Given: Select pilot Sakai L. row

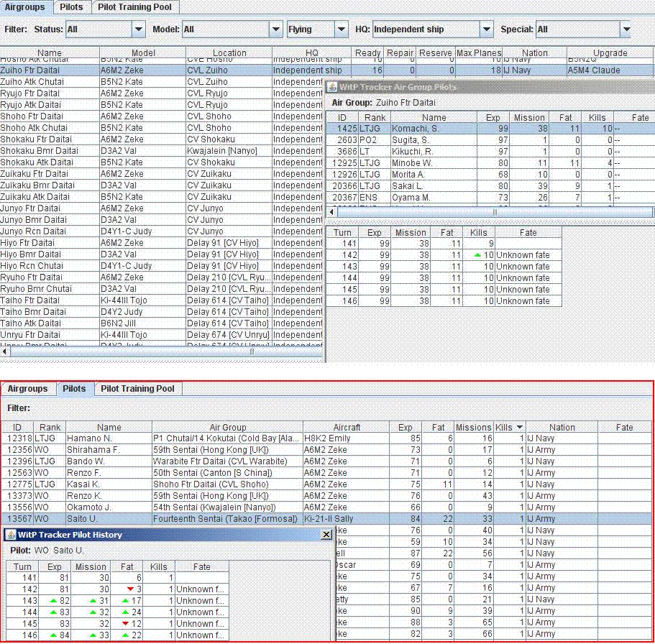Looking at the screenshot, I should coord(490,186).
